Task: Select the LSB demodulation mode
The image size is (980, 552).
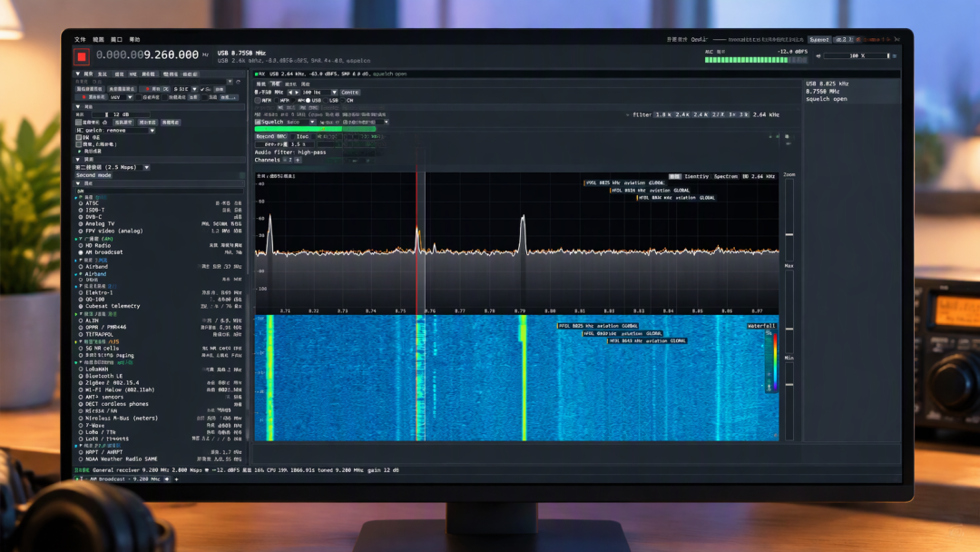Action: click(330, 101)
